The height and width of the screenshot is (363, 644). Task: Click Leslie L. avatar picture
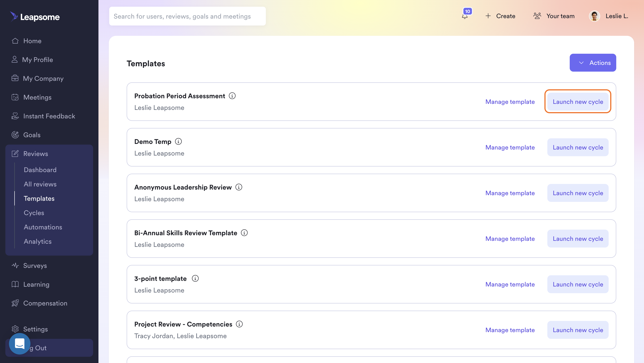pos(595,16)
